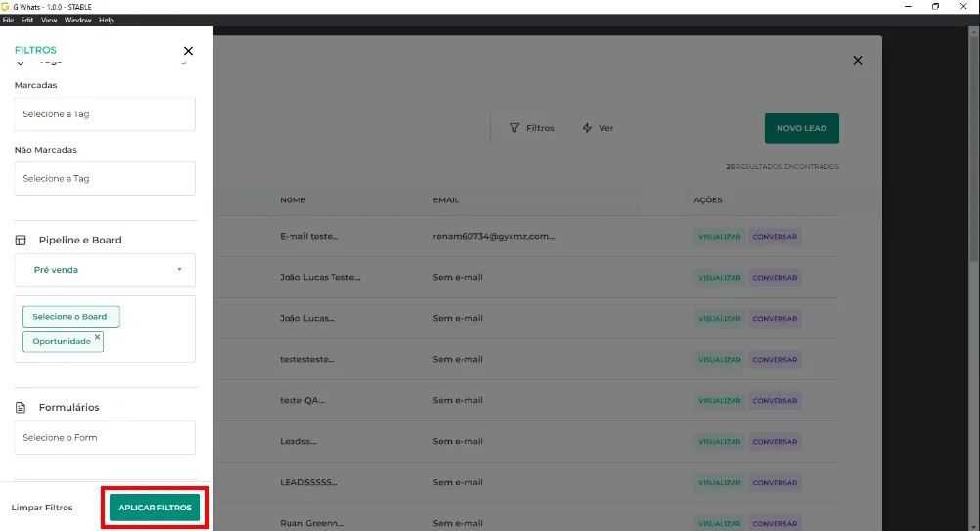Click the EMAIL column header
Image resolution: width=980 pixels, height=531 pixels.
coord(446,199)
